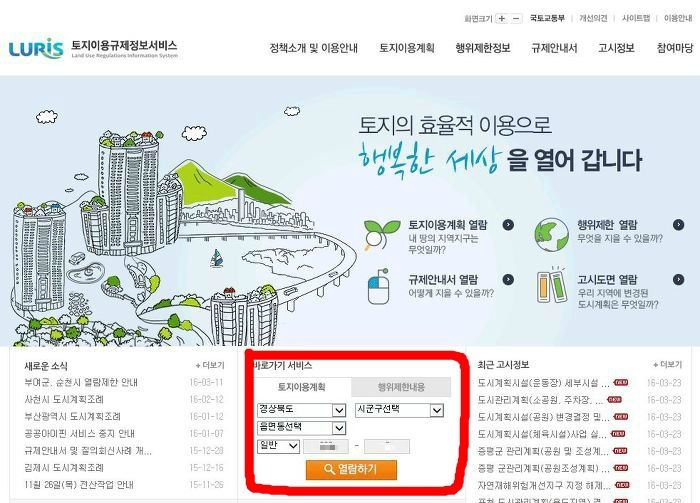Expand the 경상북도 province dropdown
Viewport: 700px width, 503px height.
point(302,410)
